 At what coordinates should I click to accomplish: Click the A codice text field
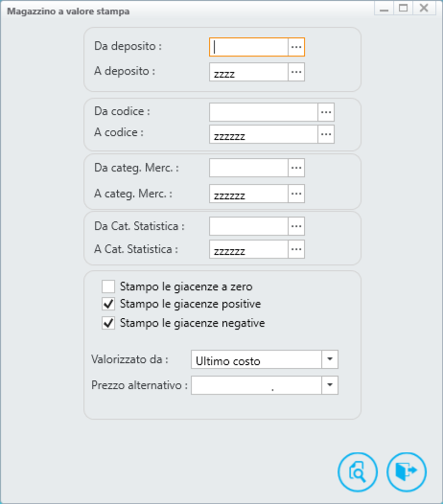(x=264, y=134)
